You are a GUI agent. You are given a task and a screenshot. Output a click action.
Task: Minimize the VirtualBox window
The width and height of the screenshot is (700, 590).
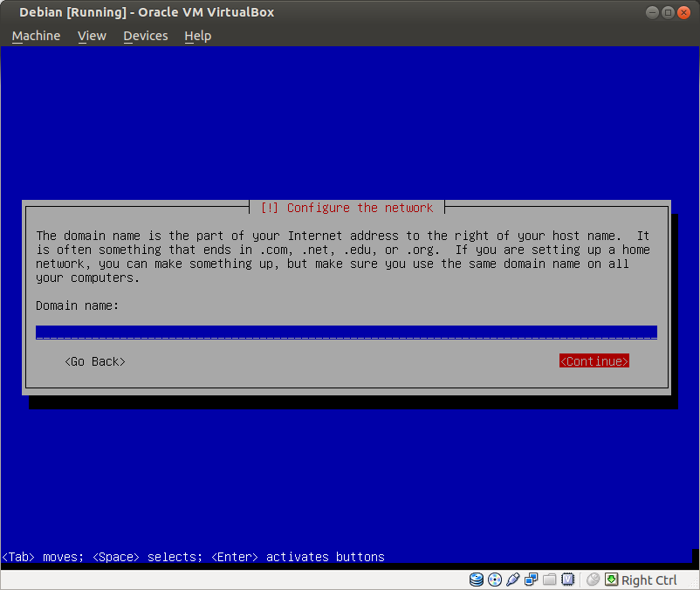click(x=652, y=12)
